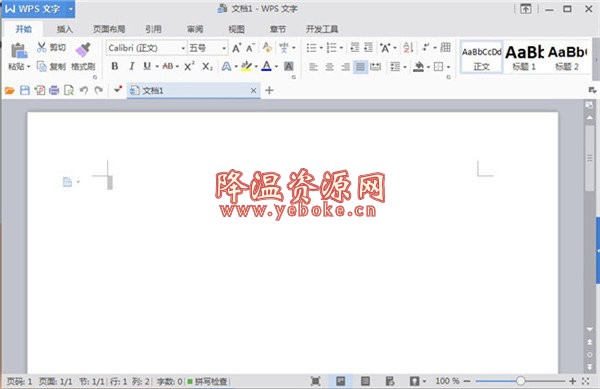The image size is (600, 389).
Task: Apply the 标题 1 style
Action: point(524,57)
